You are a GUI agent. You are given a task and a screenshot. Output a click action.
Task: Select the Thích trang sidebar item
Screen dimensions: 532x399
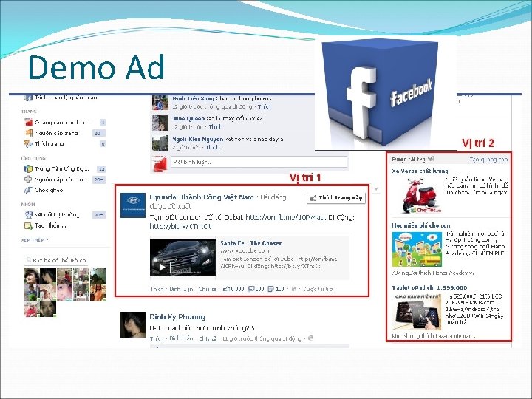[x=66, y=143]
